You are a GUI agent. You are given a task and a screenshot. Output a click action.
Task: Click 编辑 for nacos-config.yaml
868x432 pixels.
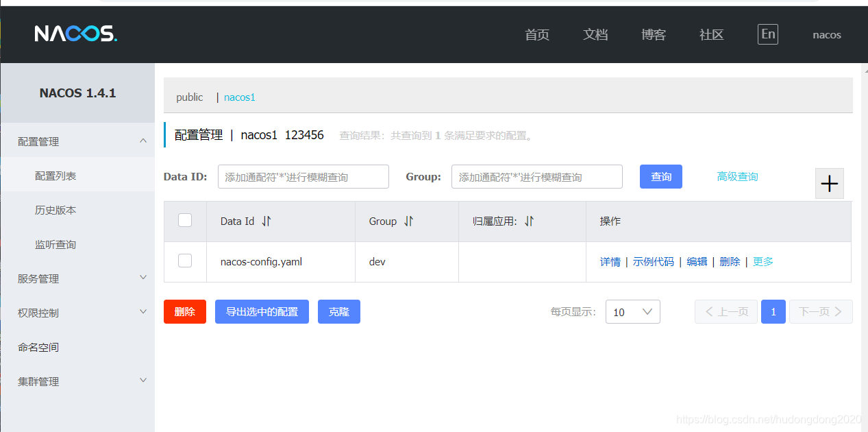[697, 261]
